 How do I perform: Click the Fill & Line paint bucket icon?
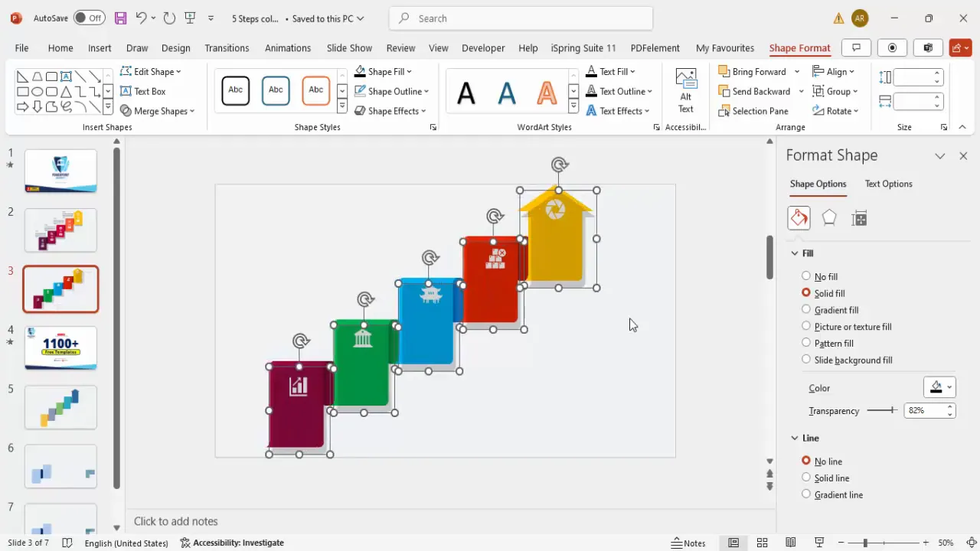pos(799,218)
